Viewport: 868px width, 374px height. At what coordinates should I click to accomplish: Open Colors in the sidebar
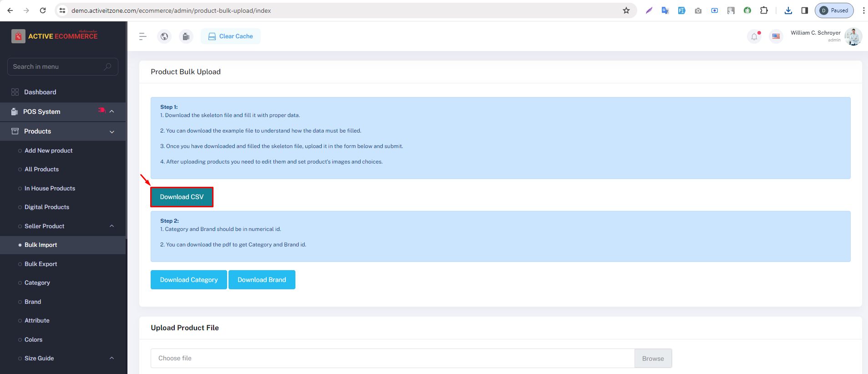point(34,339)
